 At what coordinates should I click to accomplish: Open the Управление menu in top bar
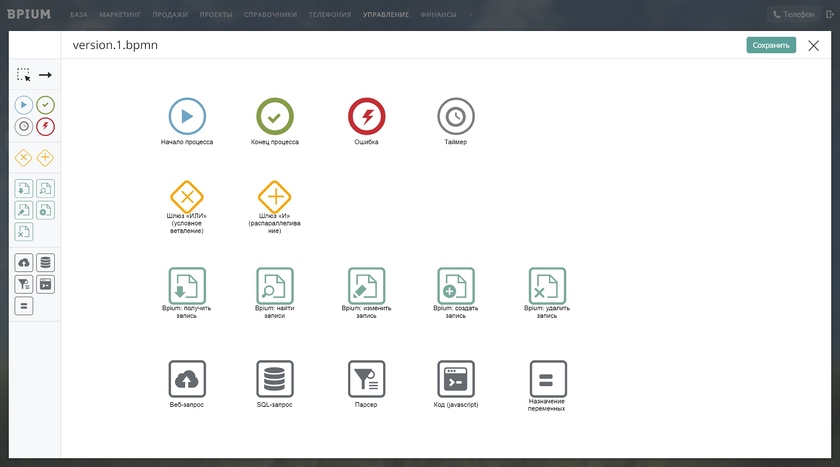[x=386, y=15]
